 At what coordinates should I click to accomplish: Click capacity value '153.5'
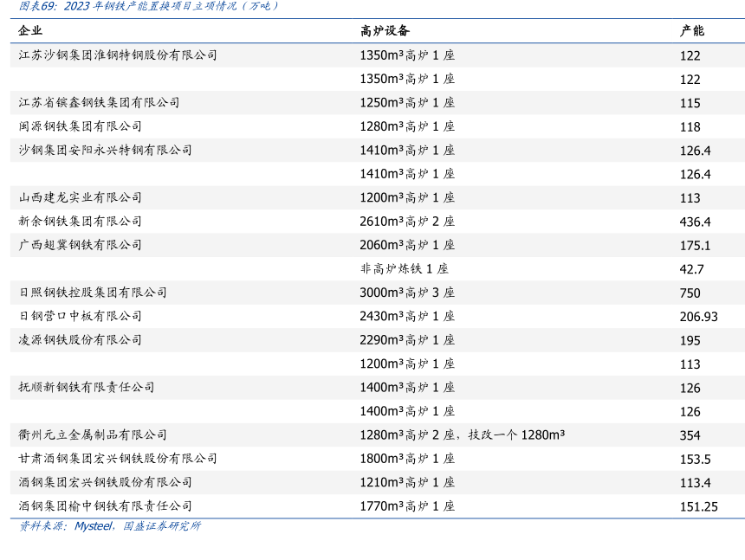point(695,460)
